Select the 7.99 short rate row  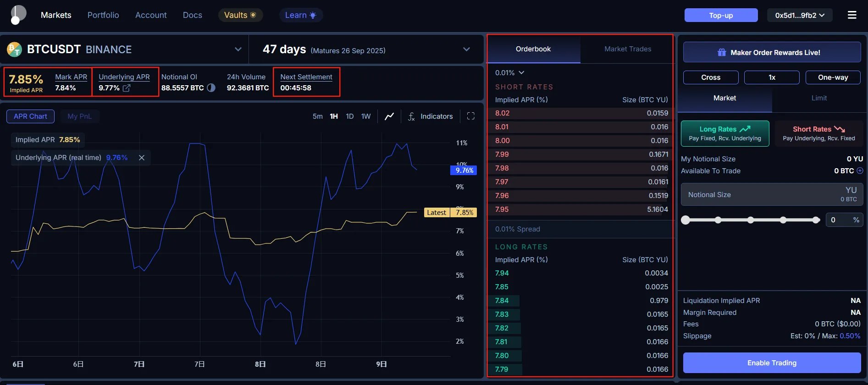[x=581, y=154]
